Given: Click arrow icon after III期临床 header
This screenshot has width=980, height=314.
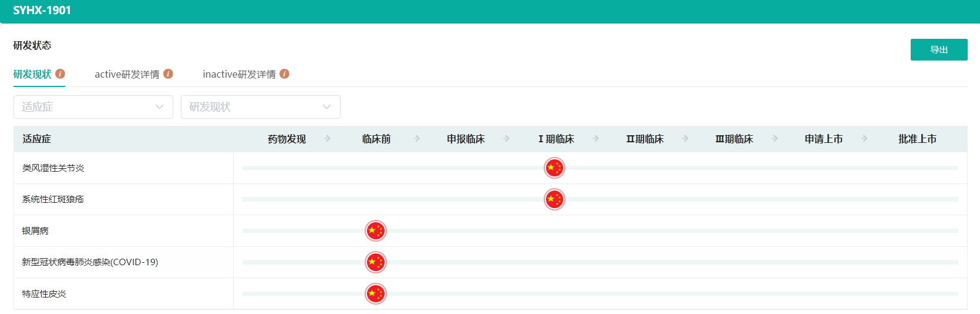Looking at the screenshot, I should pos(775,139).
